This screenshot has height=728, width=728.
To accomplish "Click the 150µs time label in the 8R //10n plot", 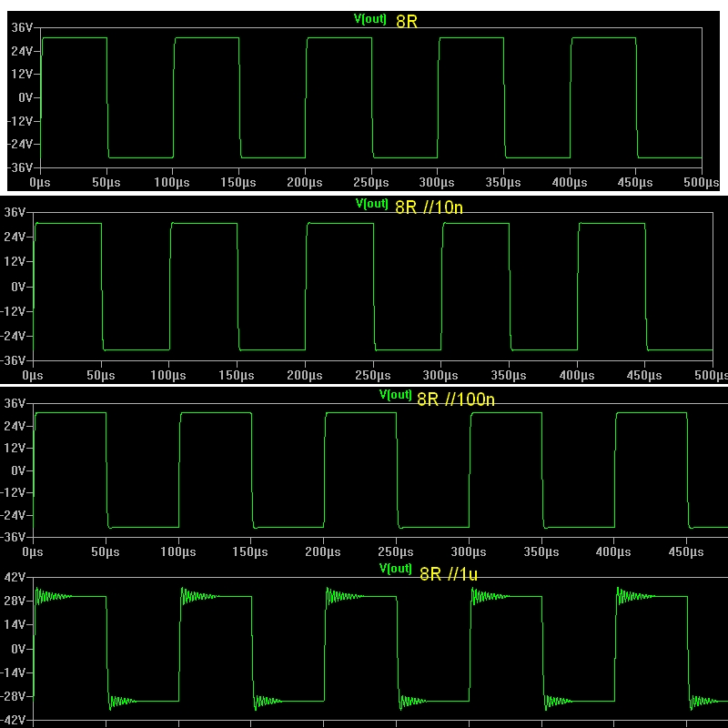I will coord(237,375).
